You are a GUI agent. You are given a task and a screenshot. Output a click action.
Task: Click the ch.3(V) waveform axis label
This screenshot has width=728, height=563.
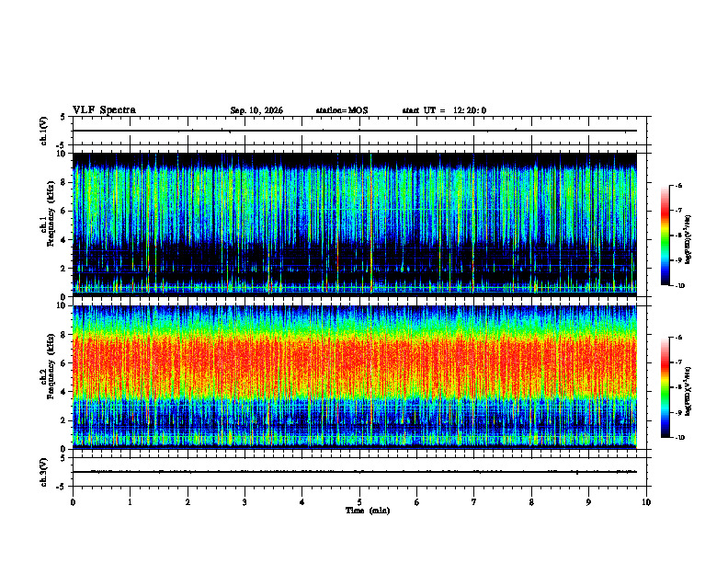[44, 472]
